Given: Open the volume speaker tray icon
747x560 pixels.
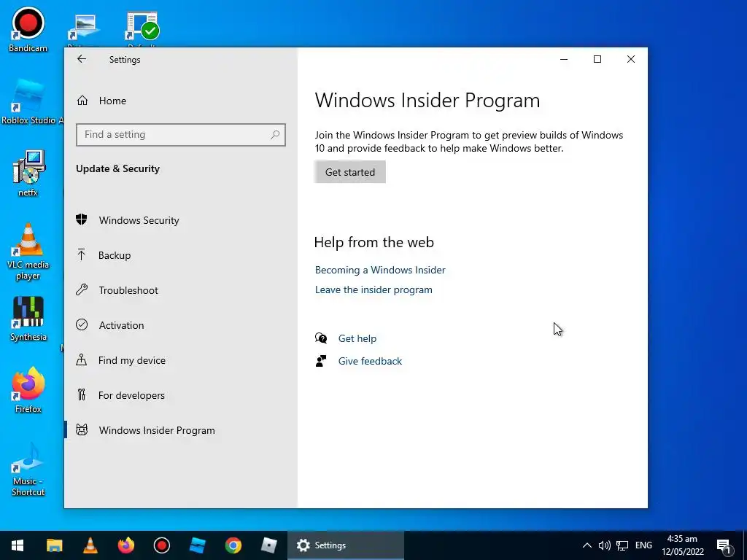Looking at the screenshot, I should click(604, 545).
